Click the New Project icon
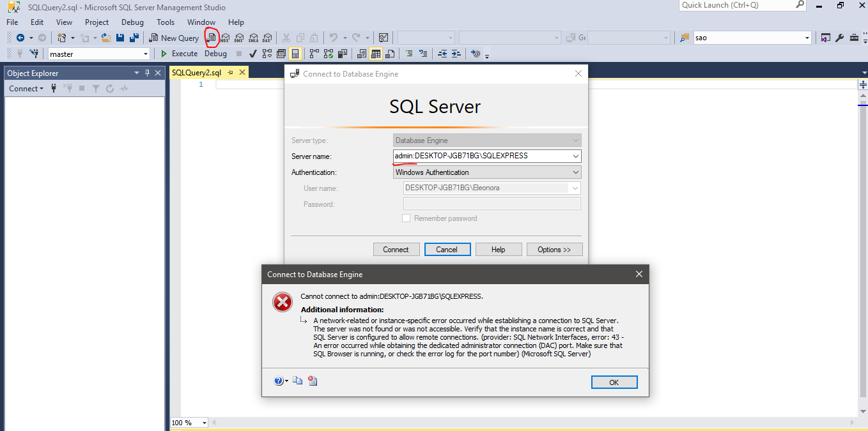Screen dimensions: 868x431 (x=62, y=38)
